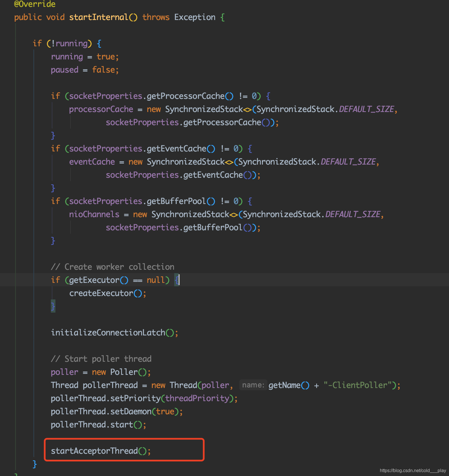Viewport: 449px width, 476px height.
Task: Click pollerThread.setPriority(threadPriority) line
Action: [144, 398]
